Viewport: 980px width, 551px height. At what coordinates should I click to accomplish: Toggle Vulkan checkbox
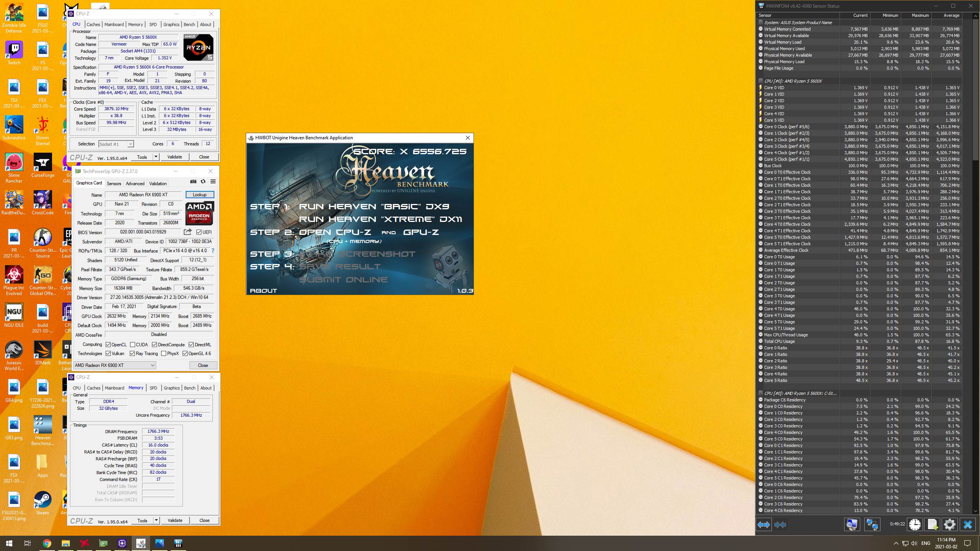(x=108, y=354)
